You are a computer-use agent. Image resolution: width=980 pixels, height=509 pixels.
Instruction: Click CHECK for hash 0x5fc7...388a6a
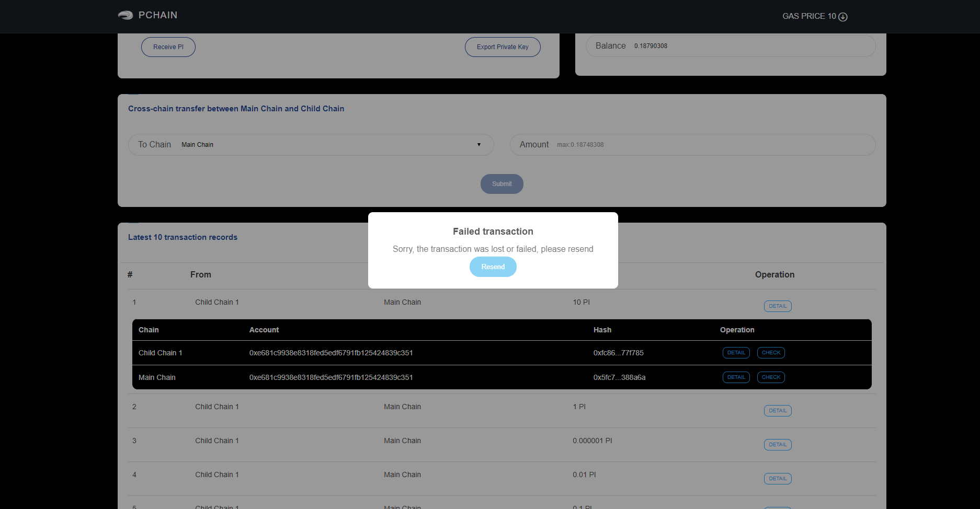point(770,377)
